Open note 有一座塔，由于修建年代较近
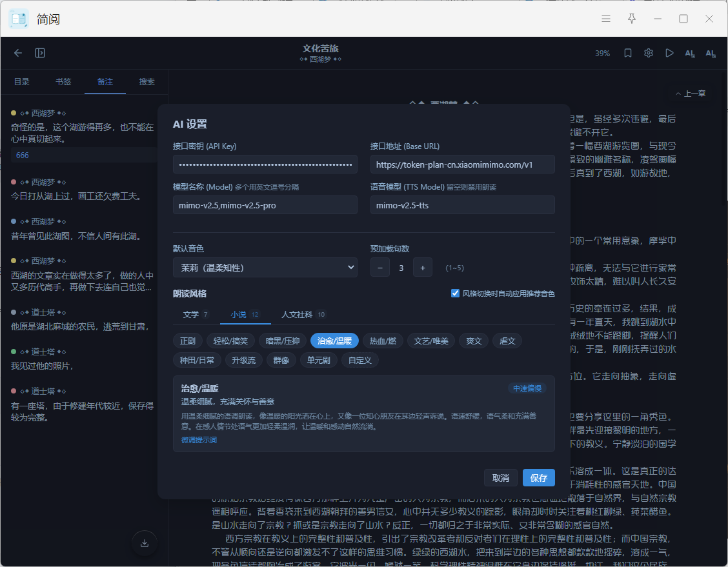This screenshot has width=728, height=567. [82, 412]
